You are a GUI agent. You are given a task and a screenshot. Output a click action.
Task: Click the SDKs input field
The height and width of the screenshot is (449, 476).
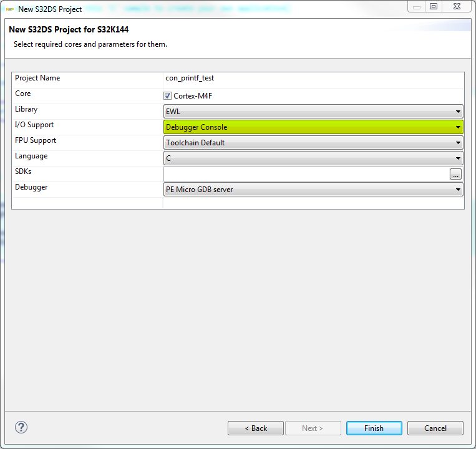[306, 174]
